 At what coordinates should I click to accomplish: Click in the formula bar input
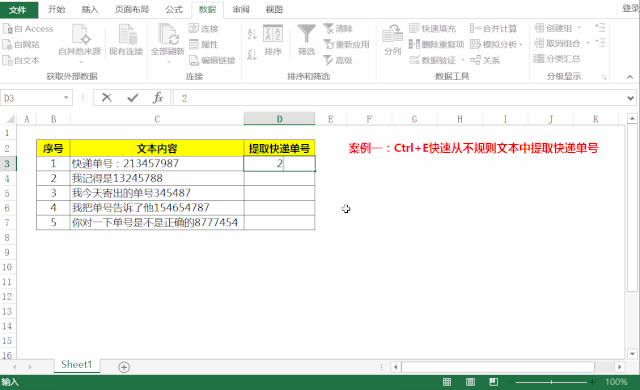click(400, 98)
